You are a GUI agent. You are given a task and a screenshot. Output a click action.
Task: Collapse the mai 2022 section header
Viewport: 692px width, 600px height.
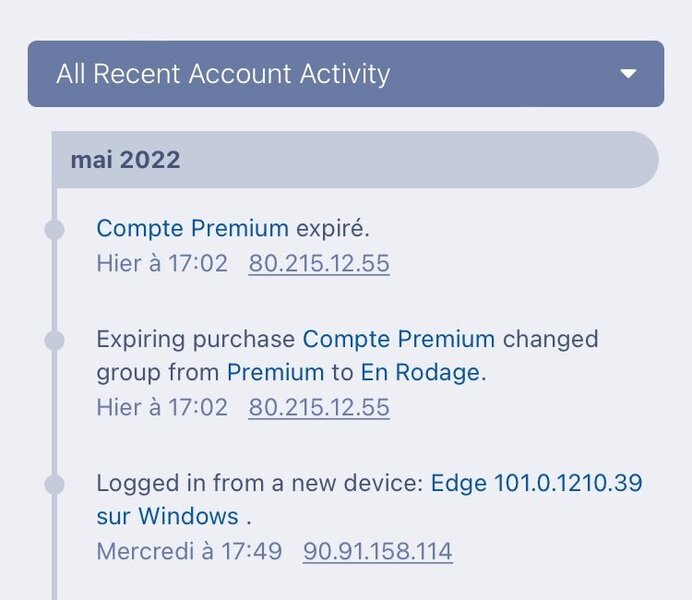(355, 160)
